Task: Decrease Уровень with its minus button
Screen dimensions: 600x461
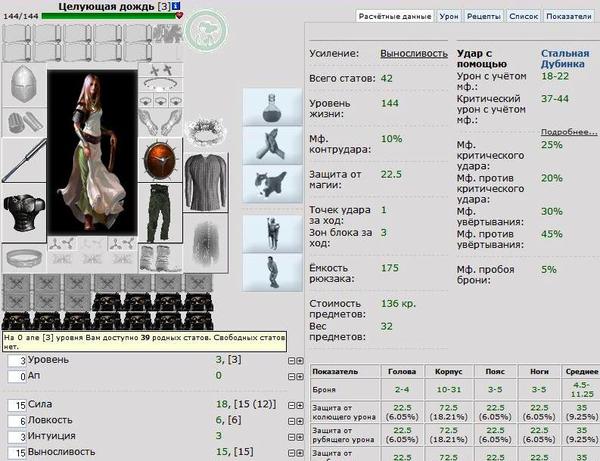Action: (292, 361)
